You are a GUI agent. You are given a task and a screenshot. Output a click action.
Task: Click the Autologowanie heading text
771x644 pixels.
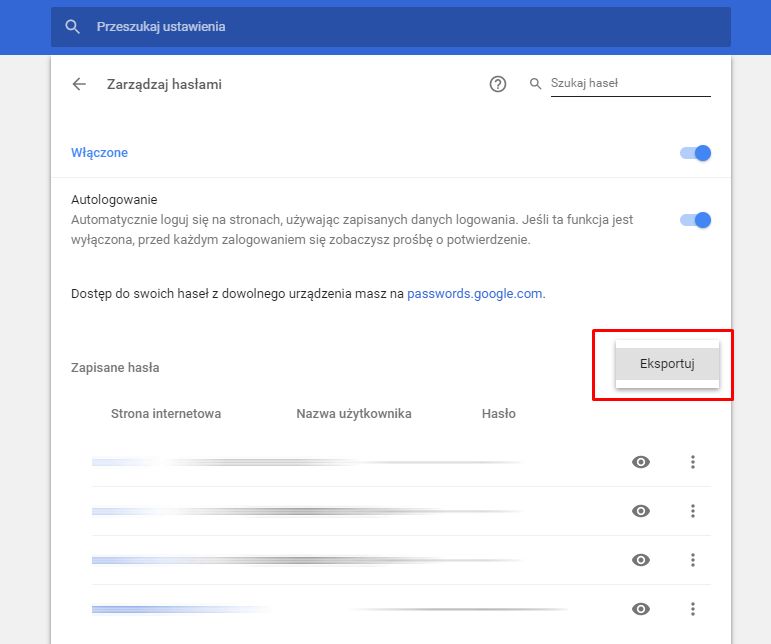point(114,200)
